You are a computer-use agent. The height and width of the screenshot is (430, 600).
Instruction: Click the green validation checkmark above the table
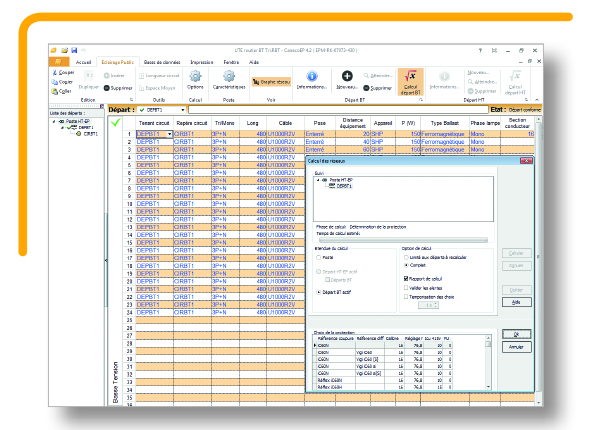point(116,122)
